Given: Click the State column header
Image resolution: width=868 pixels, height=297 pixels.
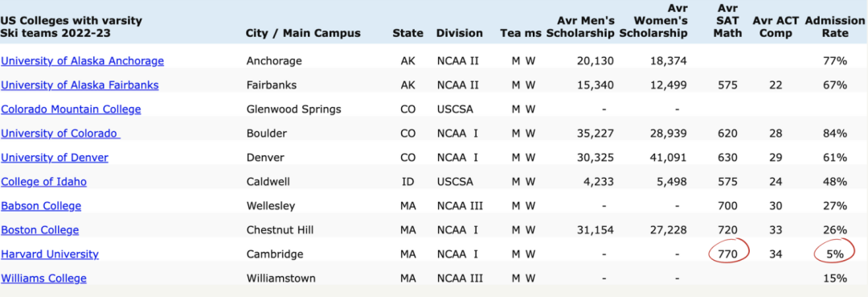Looking at the screenshot, I should [408, 33].
